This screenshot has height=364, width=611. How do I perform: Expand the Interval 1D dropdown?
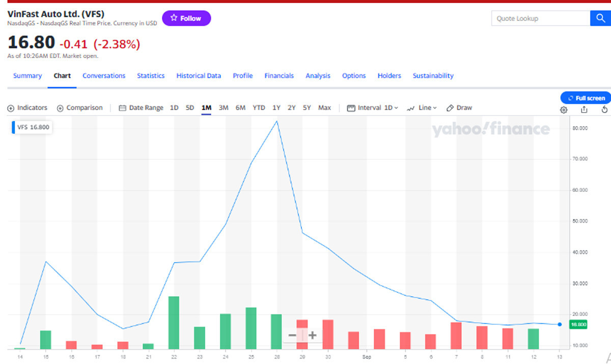[373, 108]
